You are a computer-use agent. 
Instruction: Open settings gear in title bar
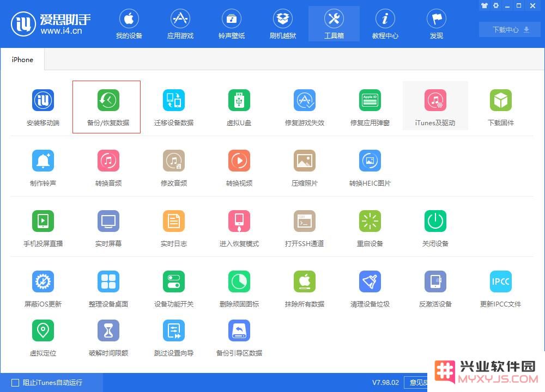[x=496, y=5]
